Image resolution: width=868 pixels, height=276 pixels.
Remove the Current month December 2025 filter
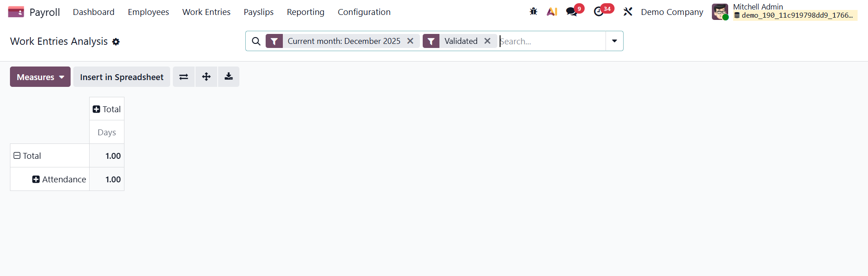coord(410,41)
